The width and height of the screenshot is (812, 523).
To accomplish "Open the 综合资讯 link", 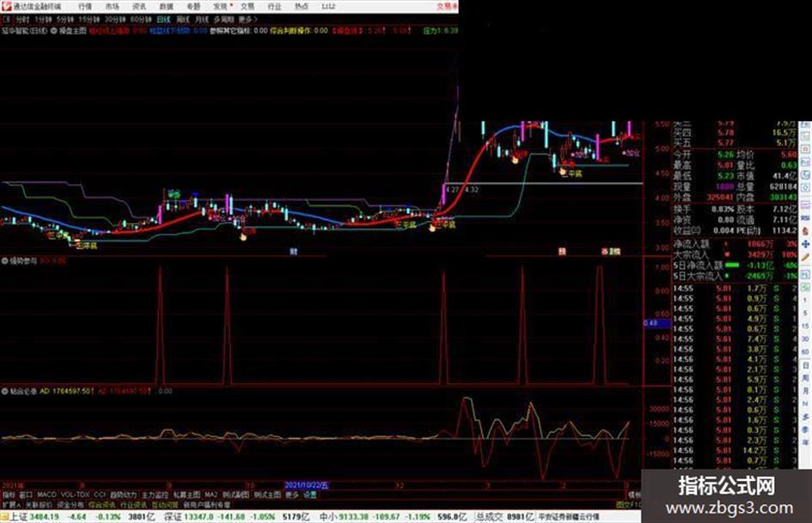I will click(101, 505).
